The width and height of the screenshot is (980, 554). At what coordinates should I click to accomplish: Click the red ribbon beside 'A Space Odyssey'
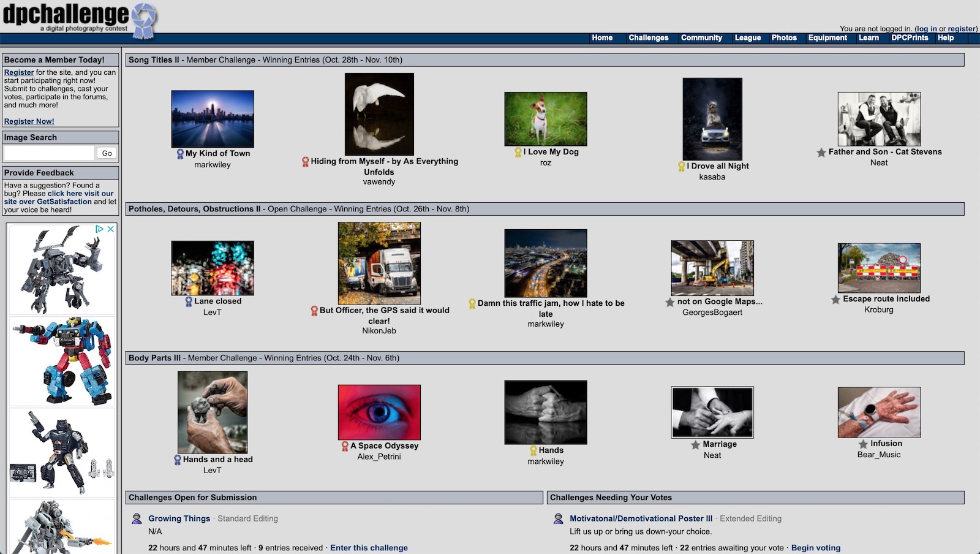pyautogui.click(x=343, y=447)
